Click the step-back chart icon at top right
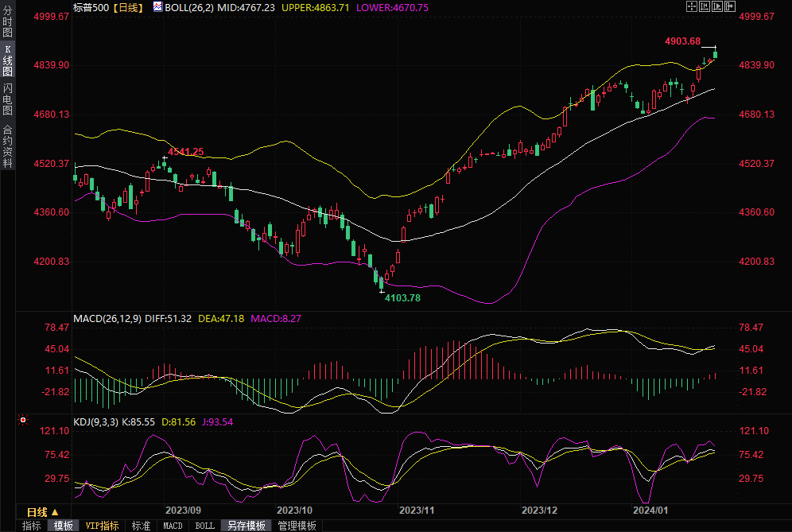 tap(704, 6)
